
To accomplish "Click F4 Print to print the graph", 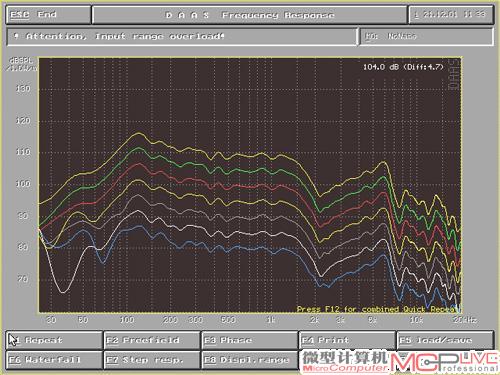I will click(x=347, y=340).
